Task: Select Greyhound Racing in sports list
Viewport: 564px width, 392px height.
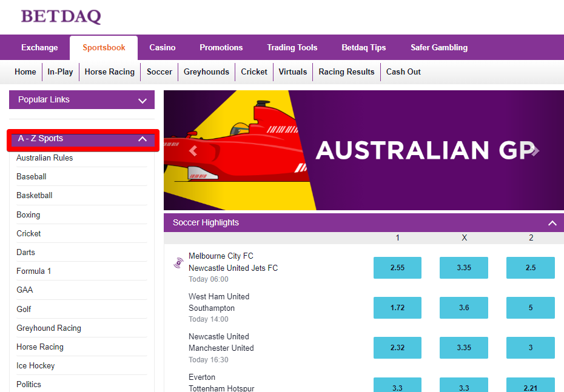Action: click(x=82, y=328)
